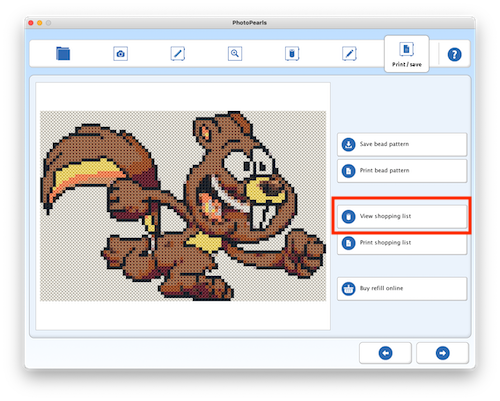Click the basket icon beside Buy refill online
Screen dimensions: 500x401
[348, 289]
